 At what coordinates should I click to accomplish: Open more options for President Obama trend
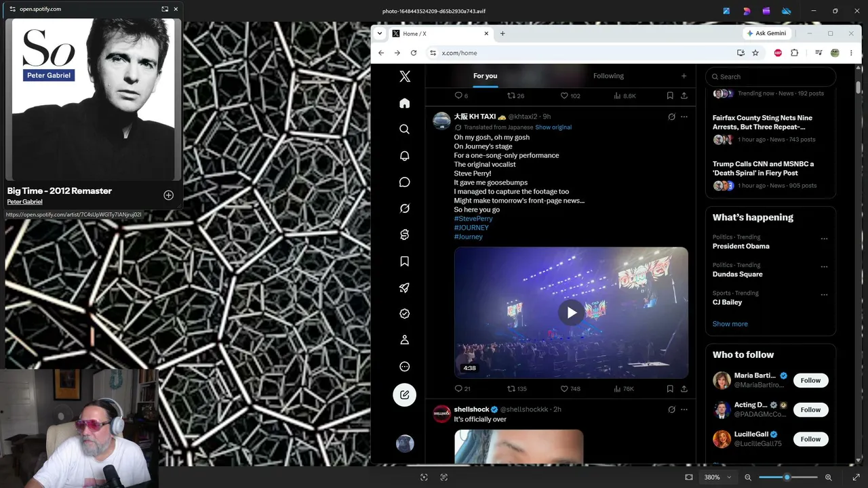tap(824, 239)
